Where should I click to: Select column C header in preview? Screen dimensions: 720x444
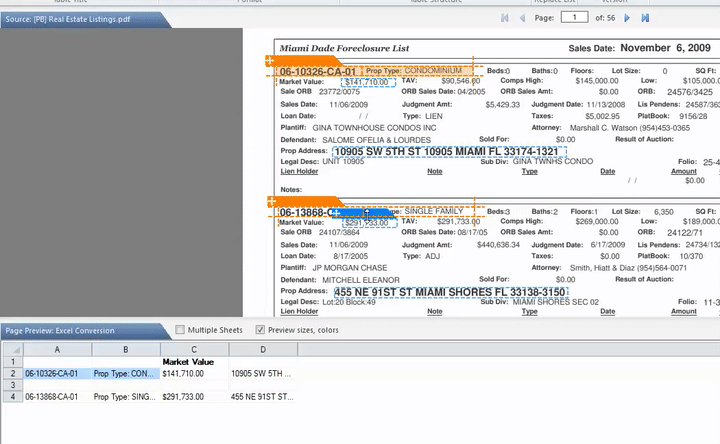(x=194, y=348)
